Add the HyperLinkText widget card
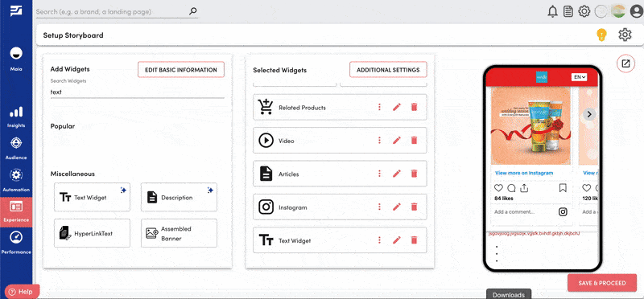 point(92,233)
